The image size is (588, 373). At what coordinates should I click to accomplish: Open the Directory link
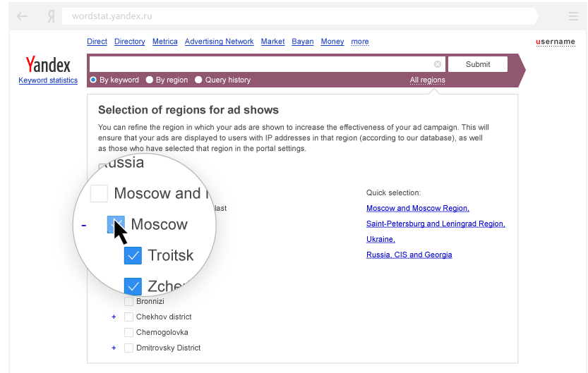pyautogui.click(x=130, y=42)
